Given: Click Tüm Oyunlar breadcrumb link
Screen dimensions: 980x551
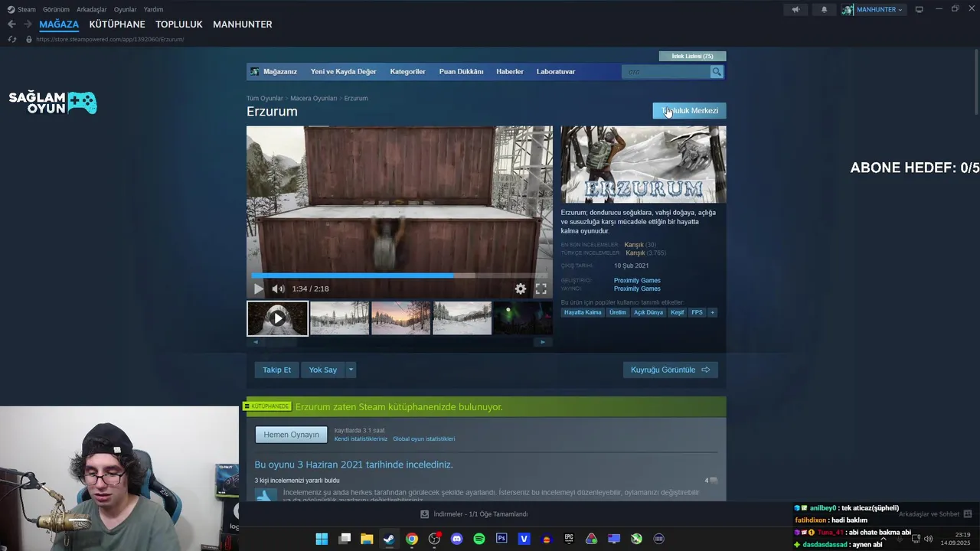Looking at the screenshot, I should 264,98.
